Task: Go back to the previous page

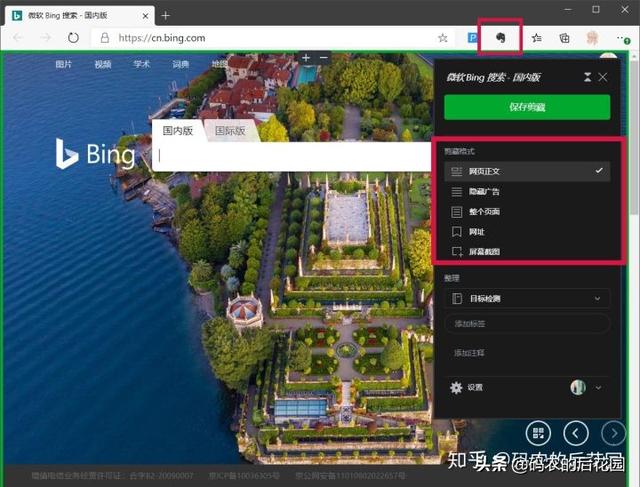Action: (x=18, y=38)
